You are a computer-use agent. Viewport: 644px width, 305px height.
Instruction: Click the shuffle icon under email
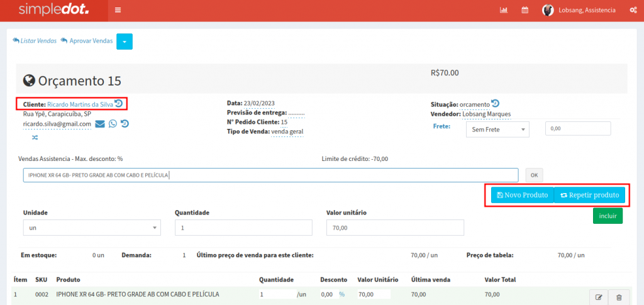click(x=35, y=136)
